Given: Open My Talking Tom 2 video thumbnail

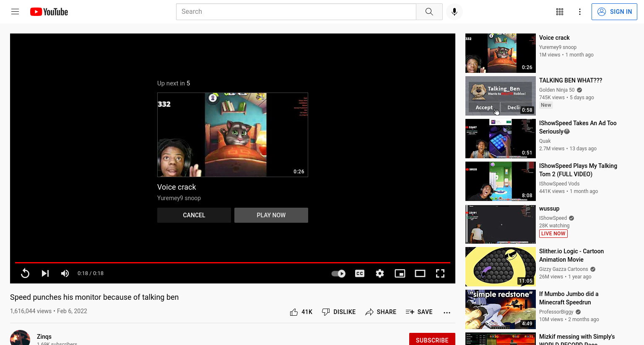Looking at the screenshot, I should (x=501, y=181).
